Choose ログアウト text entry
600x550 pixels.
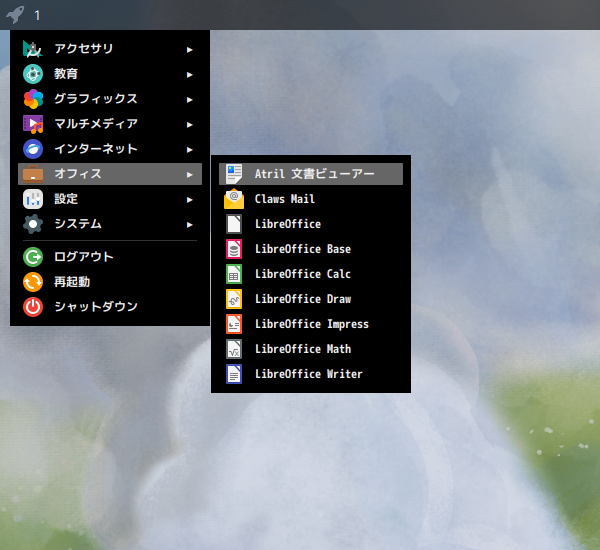(84, 256)
